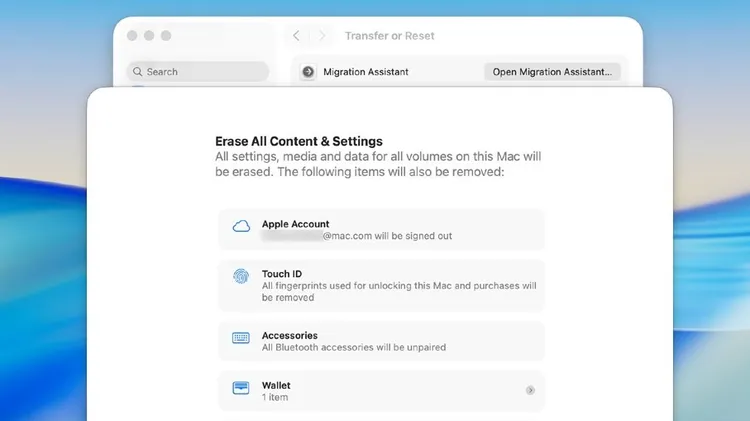Click the Wallet card icon
This screenshot has width=750, height=421.
241,388
